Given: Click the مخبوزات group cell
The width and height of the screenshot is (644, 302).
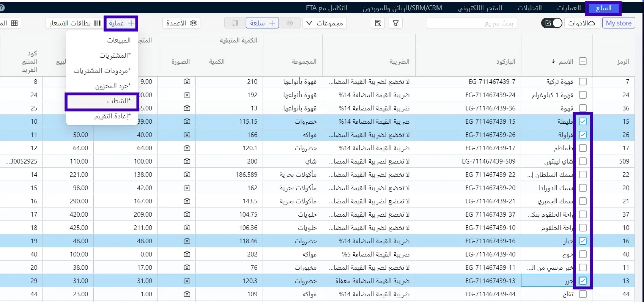Looking at the screenshot, I should pos(305,267).
